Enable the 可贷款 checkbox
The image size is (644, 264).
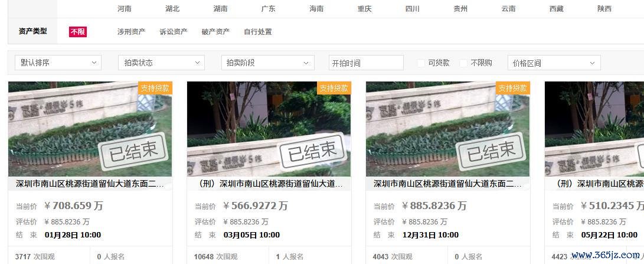pos(420,63)
